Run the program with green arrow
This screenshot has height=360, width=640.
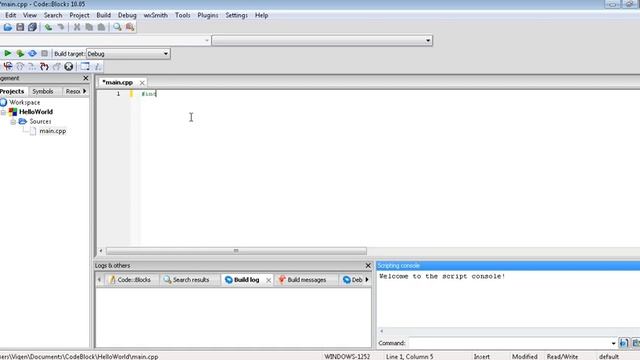click(x=7, y=53)
